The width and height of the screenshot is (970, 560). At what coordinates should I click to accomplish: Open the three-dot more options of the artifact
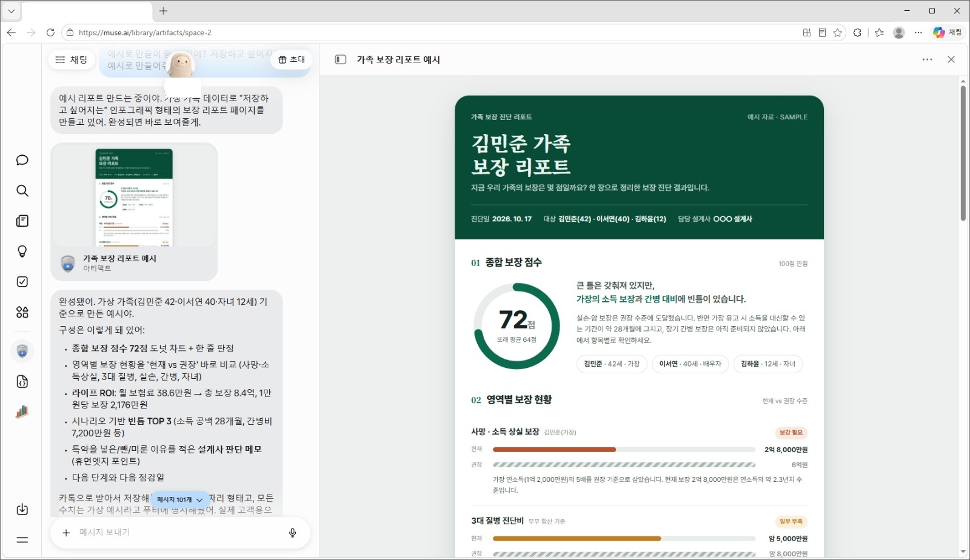(928, 59)
